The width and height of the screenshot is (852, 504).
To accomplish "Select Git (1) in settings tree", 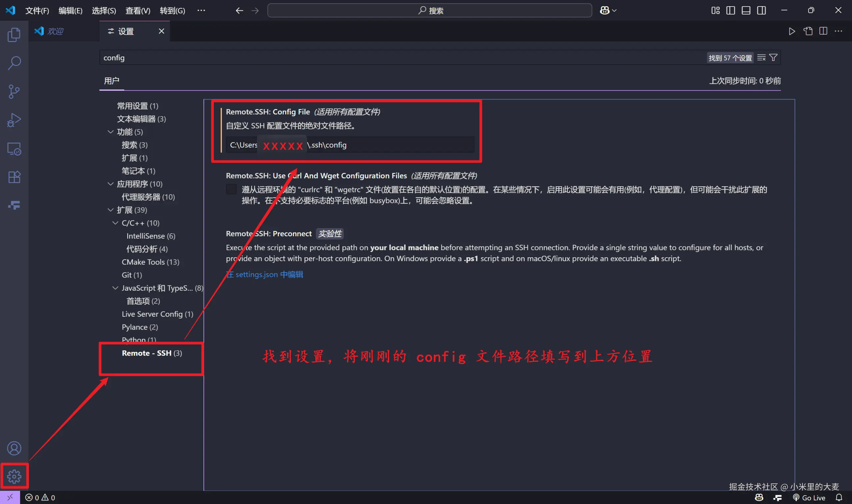I will coord(132,275).
